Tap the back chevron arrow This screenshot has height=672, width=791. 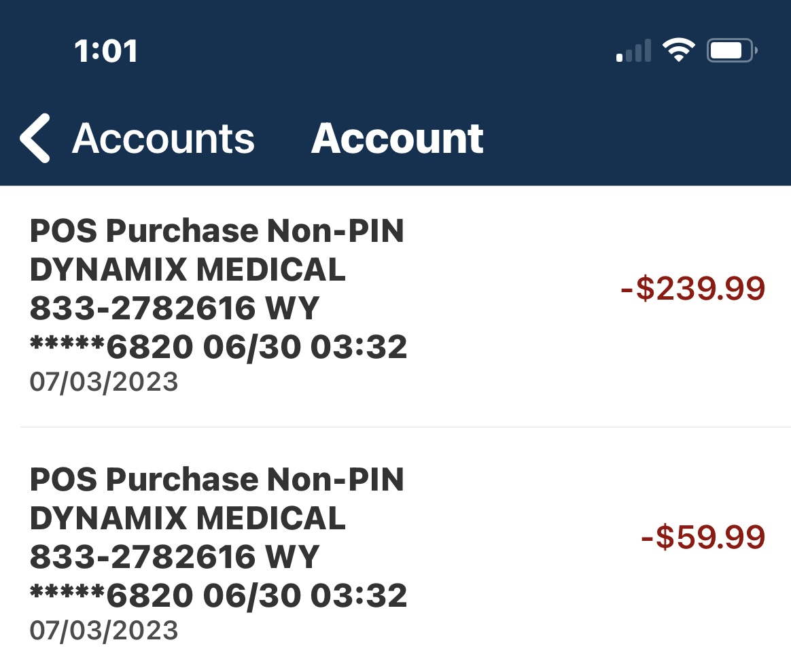point(35,138)
